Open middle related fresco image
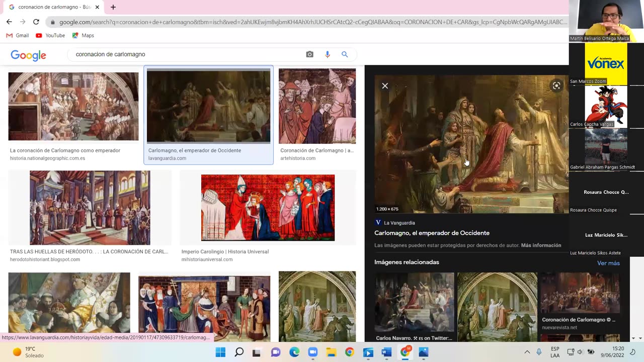 [x=497, y=307]
